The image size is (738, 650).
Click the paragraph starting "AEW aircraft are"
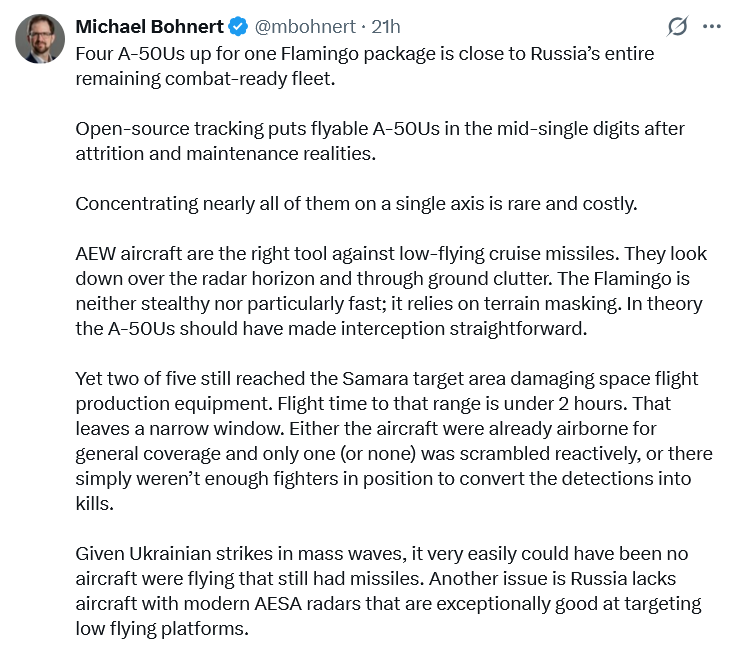391,291
